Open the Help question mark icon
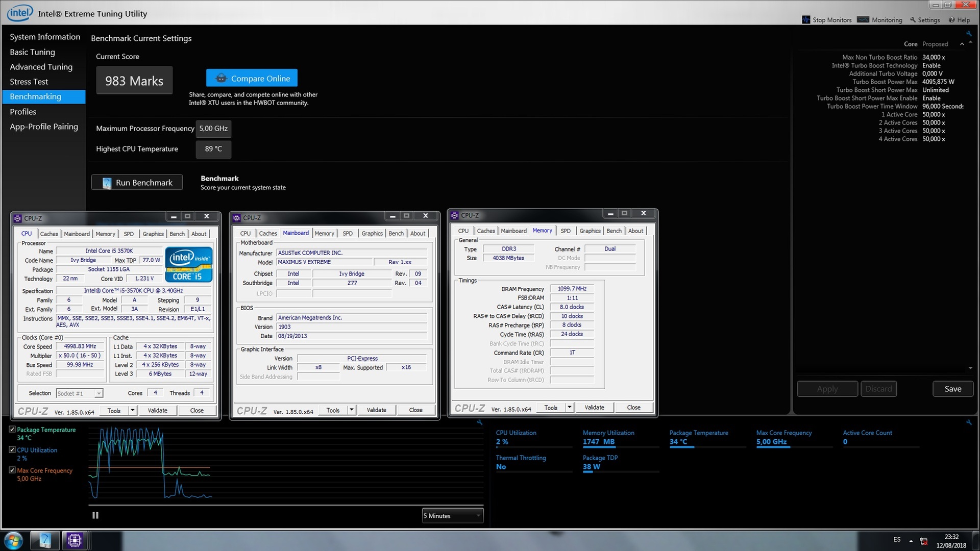 (951, 20)
